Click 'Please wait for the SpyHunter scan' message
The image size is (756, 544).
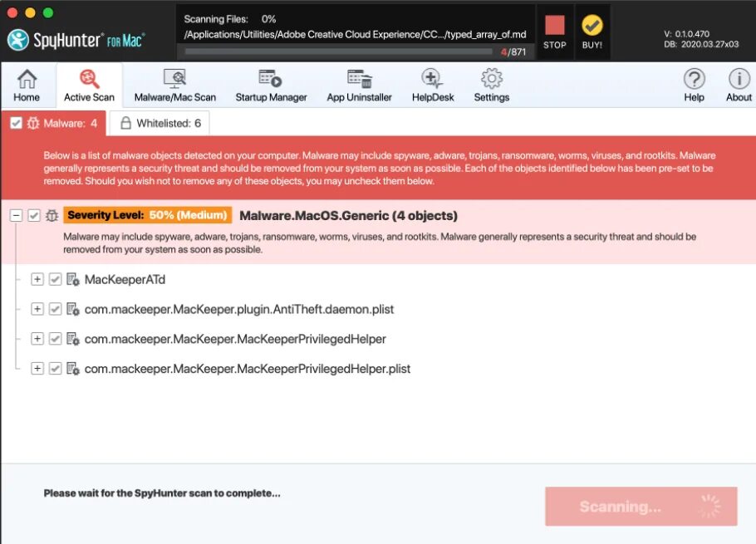tap(162, 493)
